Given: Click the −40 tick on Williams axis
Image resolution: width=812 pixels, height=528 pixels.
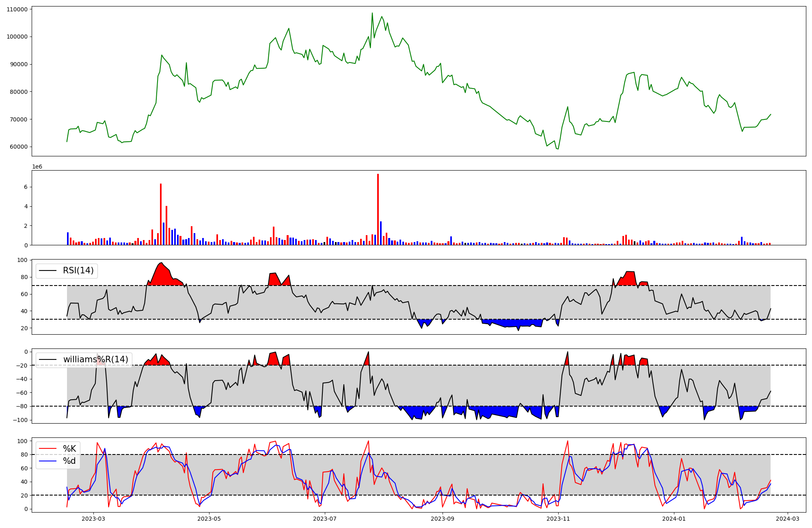Looking at the screenshot, I should point(22,379).
